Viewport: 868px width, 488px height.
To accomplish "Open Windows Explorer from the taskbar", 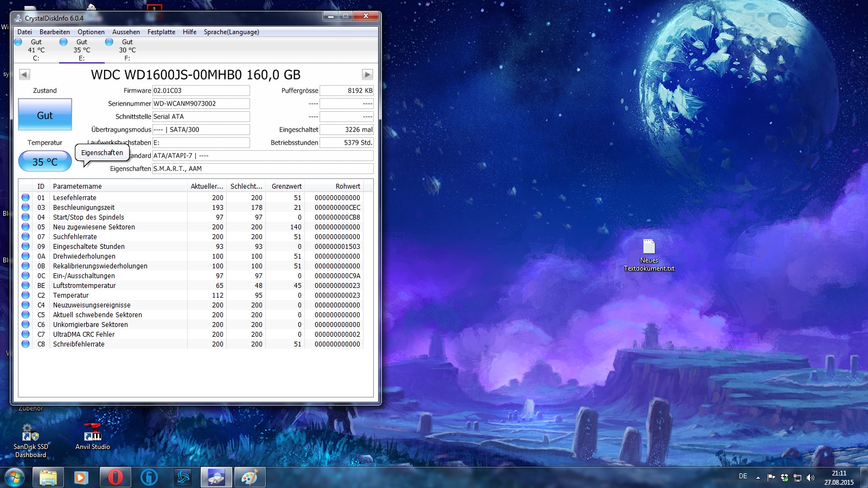I will [48, 478].
